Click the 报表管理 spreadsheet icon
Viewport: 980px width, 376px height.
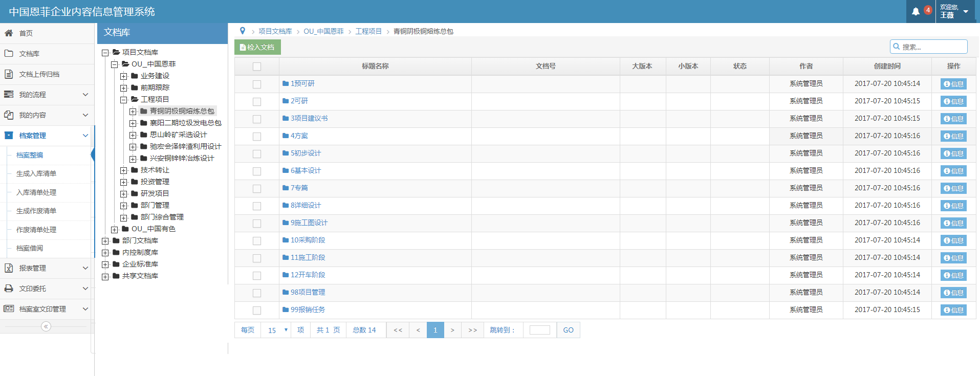click(x=9, y=268)
